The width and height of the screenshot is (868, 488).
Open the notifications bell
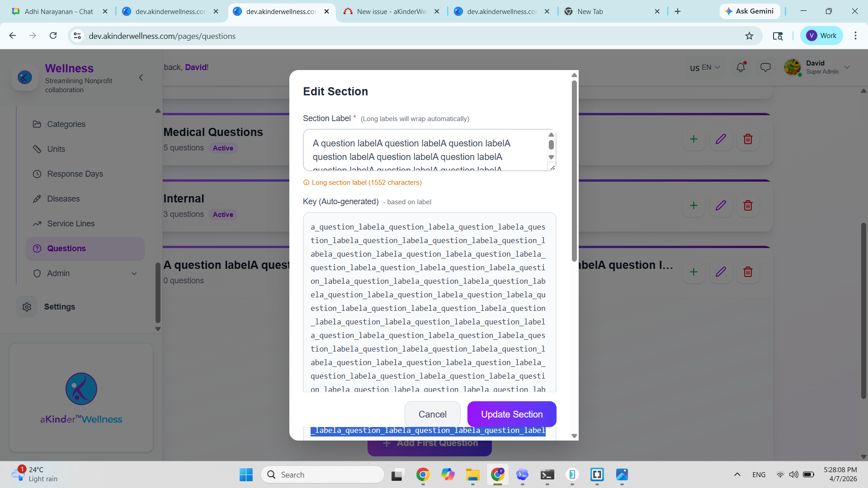[741, 67]
